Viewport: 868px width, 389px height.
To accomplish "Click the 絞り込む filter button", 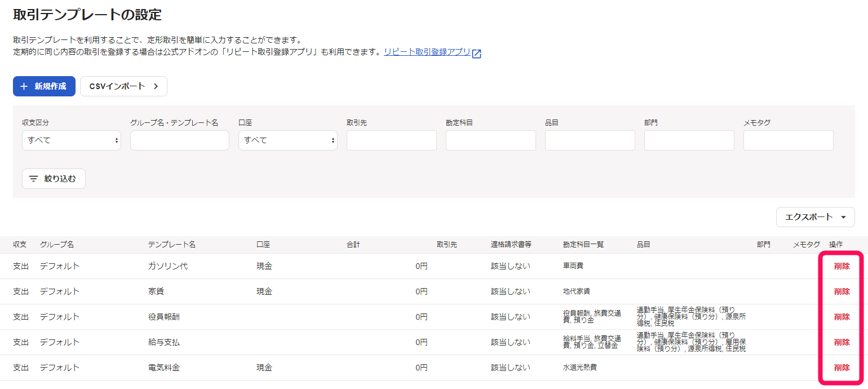I will click(54, 179).
